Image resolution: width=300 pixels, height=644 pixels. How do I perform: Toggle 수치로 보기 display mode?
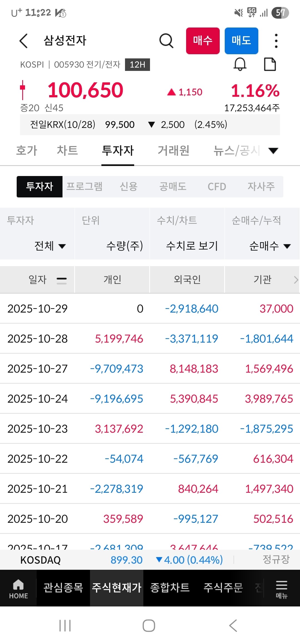tap(192, 246)
